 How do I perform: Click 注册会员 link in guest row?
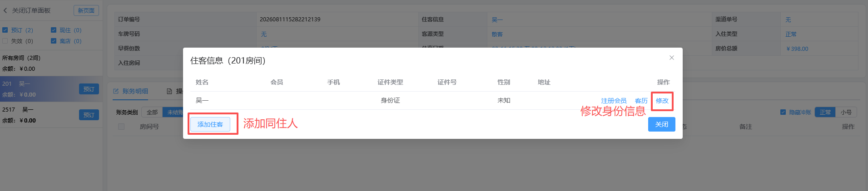[614, 101]
